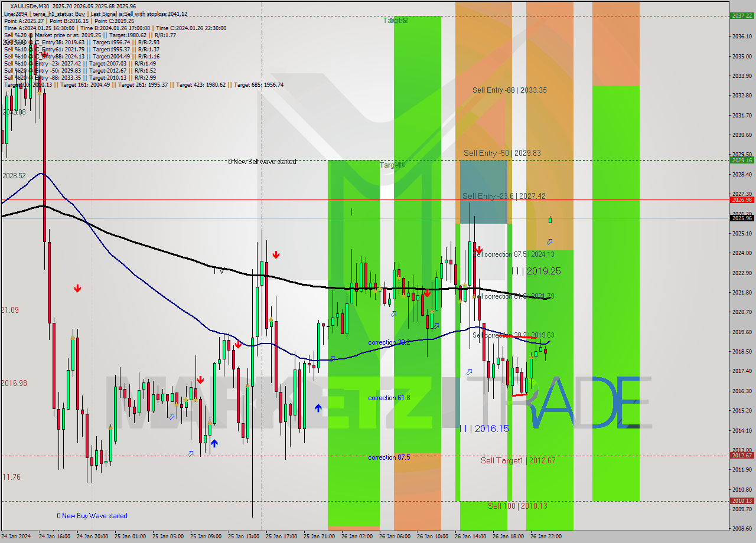Viewport: 756px width, 543px height.
Task: Click the red down arrow over the Entry61 info line
Action: point(44,54)
